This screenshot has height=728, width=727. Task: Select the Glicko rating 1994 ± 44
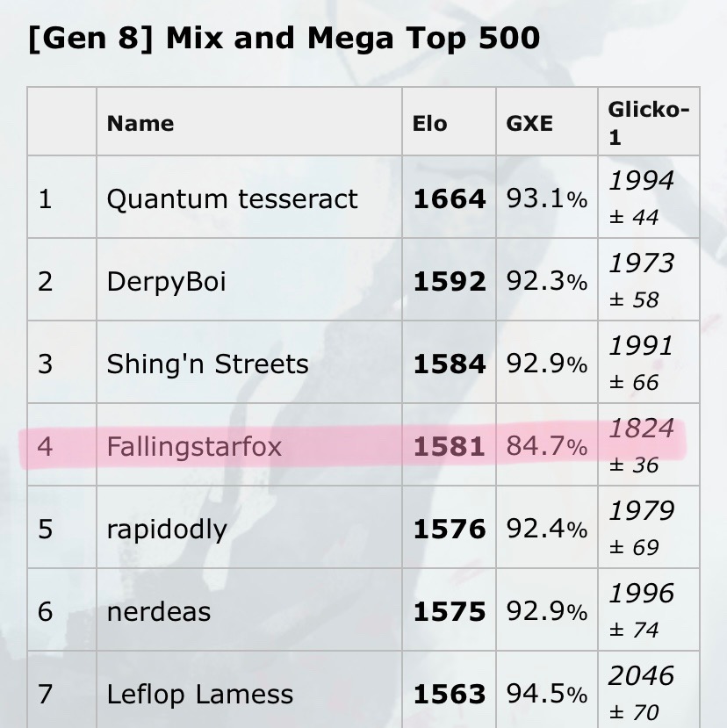click(641, 198)
